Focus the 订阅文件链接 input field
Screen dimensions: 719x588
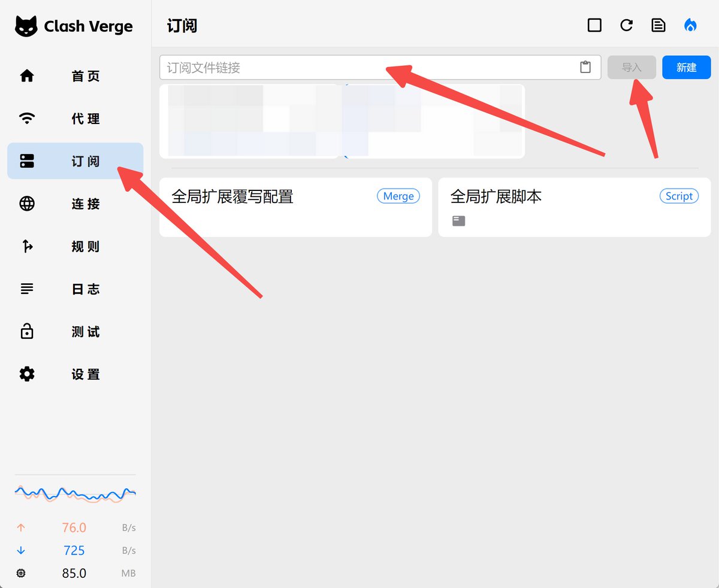pos(380,68)
